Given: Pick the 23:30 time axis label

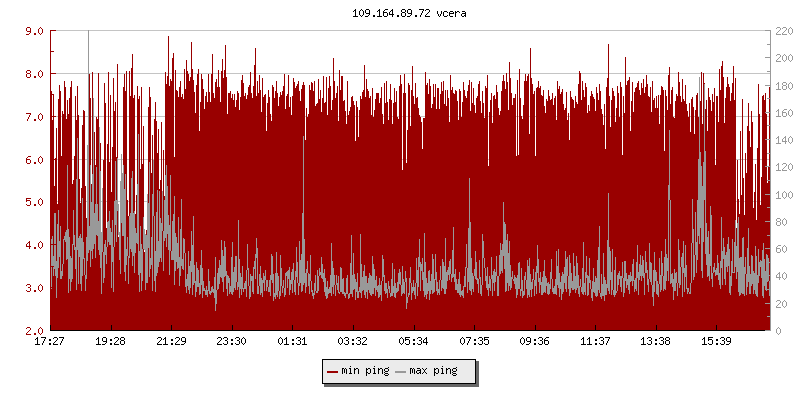Looking at the screenshot, I should 232,342.
